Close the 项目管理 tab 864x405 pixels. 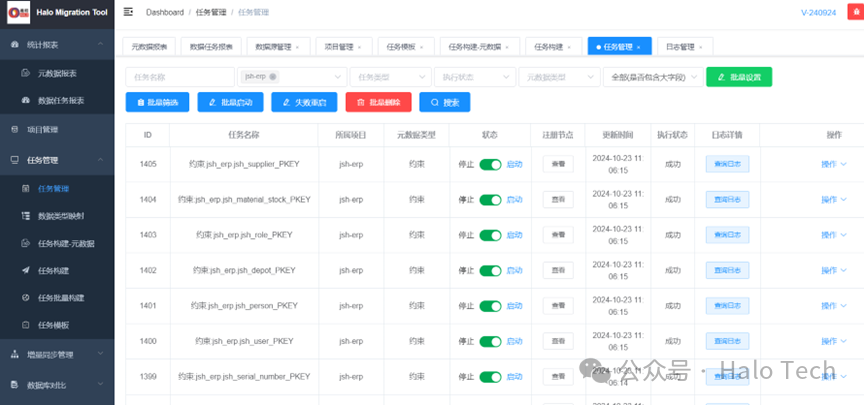tap(359, 47)
